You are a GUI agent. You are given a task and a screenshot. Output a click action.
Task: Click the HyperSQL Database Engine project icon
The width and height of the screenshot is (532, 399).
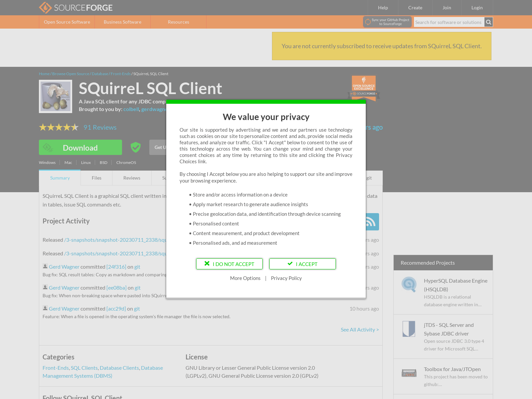pyautogui.click(x=409, y=285)
